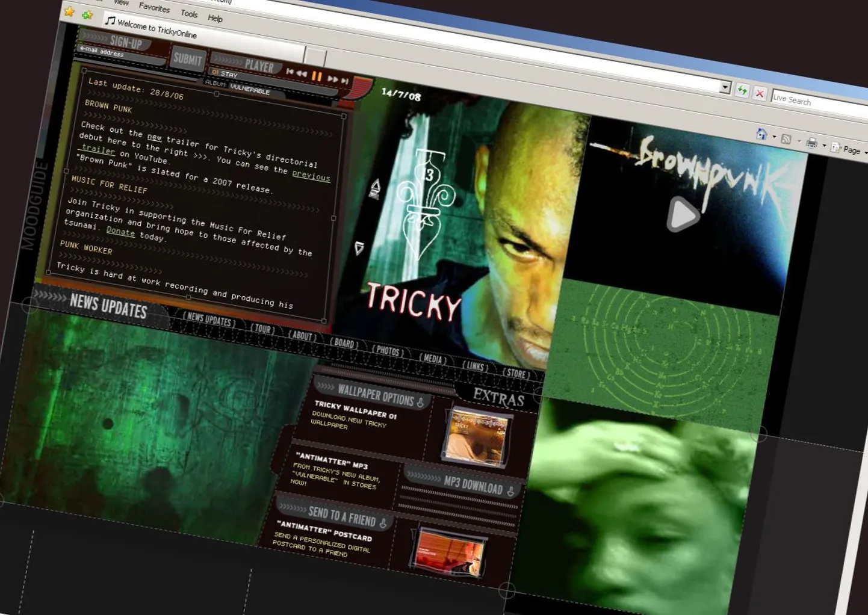Click the 'Tricky Wallpaper 01' text
Image resolution: width=868 pixels, height=615 pixels.
click(x=355, y=410)
